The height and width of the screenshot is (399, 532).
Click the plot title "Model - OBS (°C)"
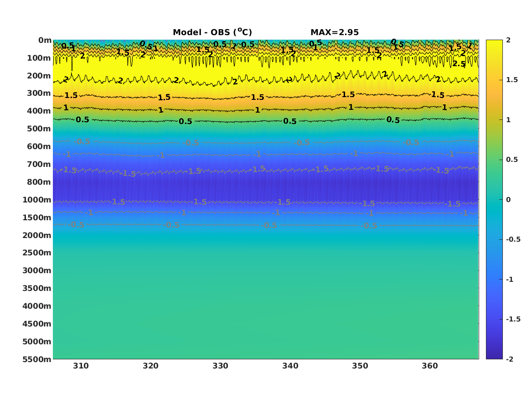click(x=212, y=32)
